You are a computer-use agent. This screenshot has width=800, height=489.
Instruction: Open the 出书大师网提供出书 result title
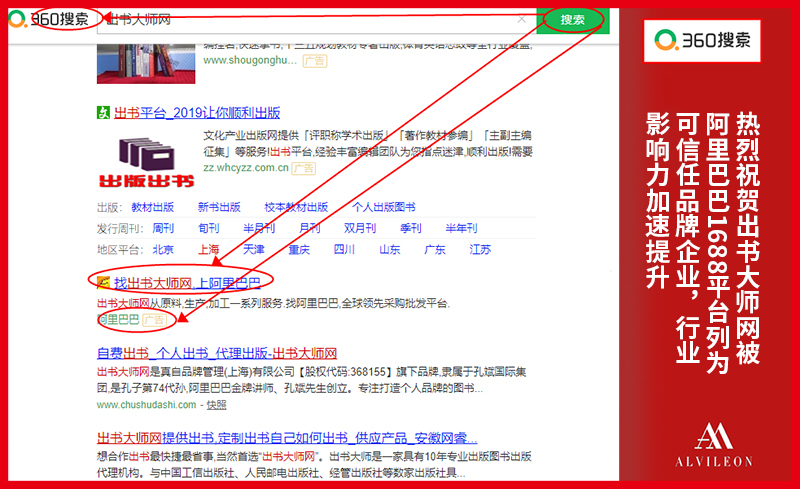287,438
